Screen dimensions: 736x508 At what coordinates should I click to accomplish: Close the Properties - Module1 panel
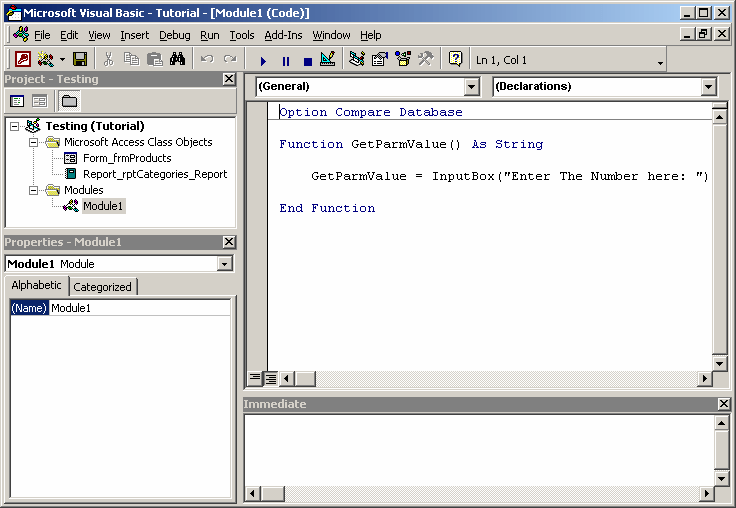point(229,242)
